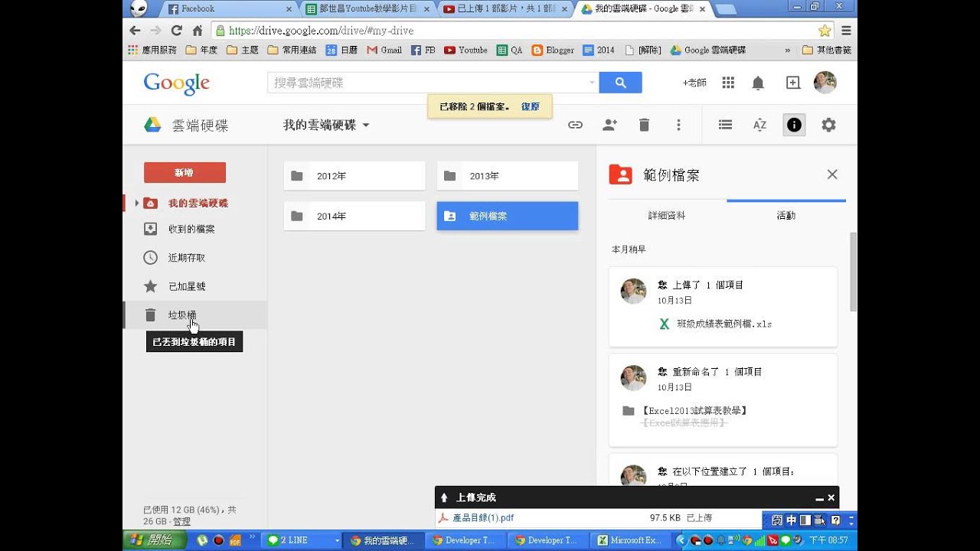Switch to the 活動 tab

pyautogui.click(x=786, y=216)
